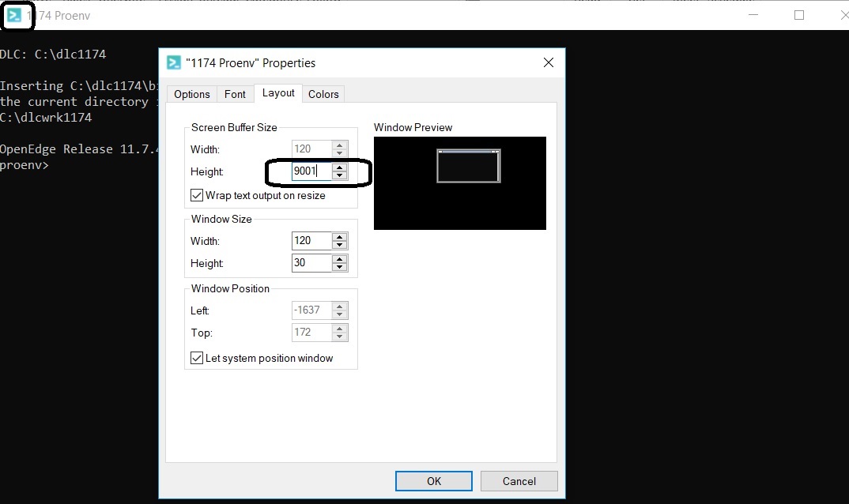The image size is (849, 504).
Task: Cancel the Properties dialog
Action: point(519,481)
